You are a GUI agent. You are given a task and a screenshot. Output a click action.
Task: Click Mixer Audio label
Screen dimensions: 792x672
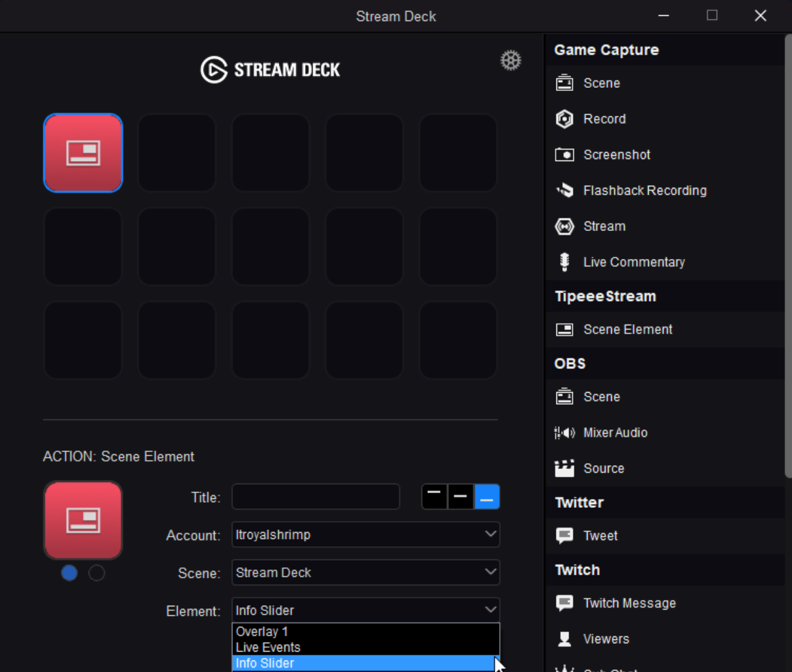click(615, 433)
